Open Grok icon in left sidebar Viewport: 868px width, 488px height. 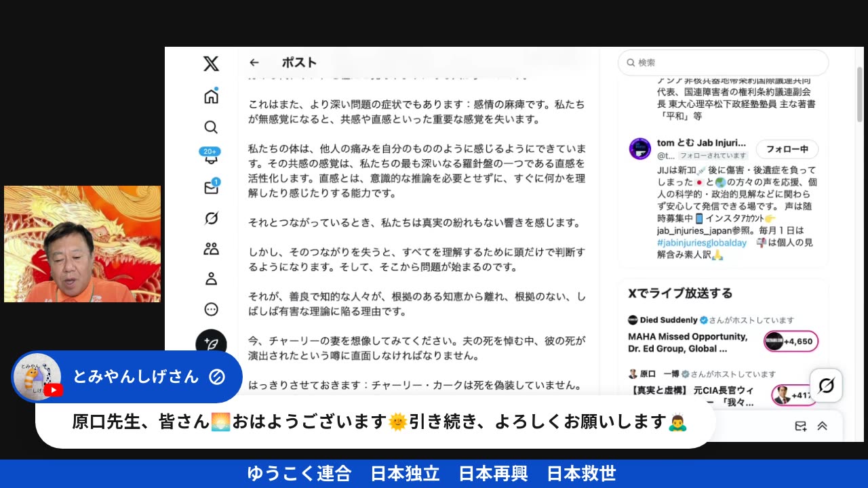pyautogui.click(x=211, y=218)
